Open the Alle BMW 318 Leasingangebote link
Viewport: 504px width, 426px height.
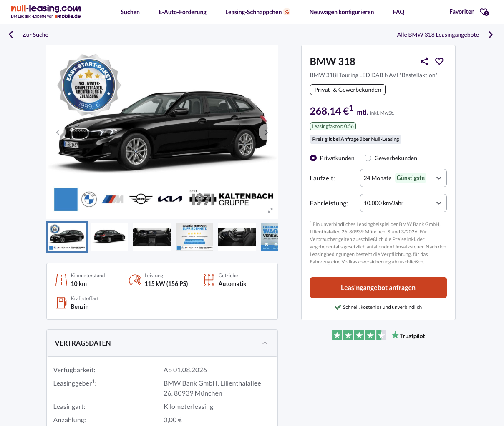[438, 35]
